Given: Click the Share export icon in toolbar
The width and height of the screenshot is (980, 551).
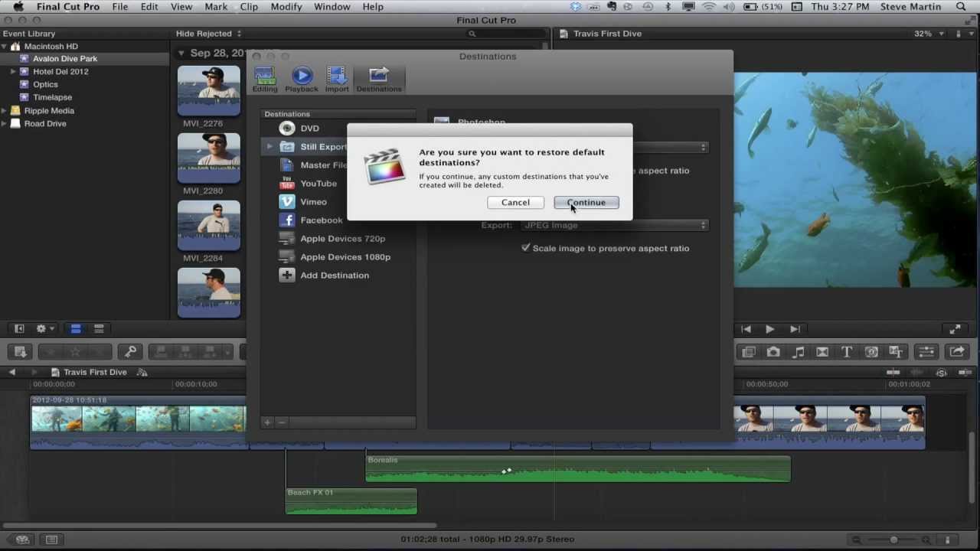Looking at the screenshot, I should [956, 352].
